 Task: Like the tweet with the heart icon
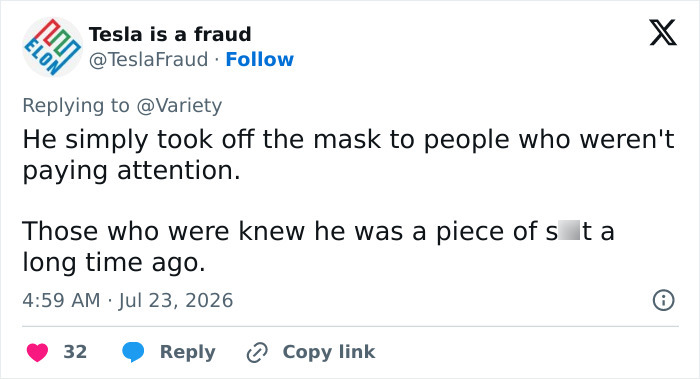(x=38, y=352)
